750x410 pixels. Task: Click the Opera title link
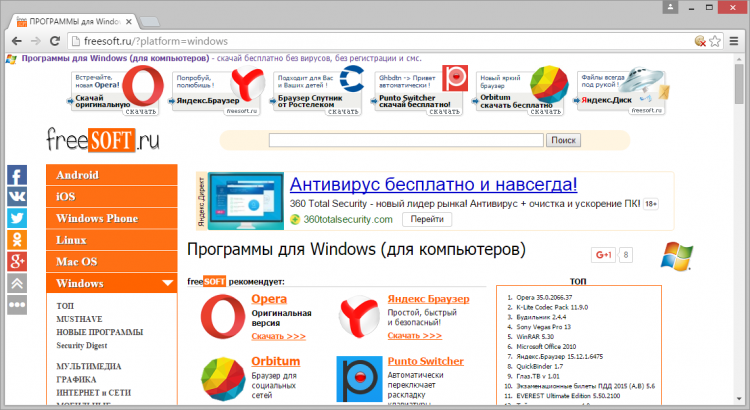[x=269, y=299]
